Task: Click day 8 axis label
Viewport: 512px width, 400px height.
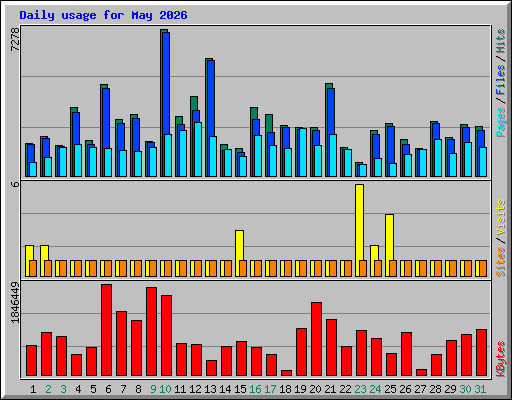Action: [x=138, y=389]
